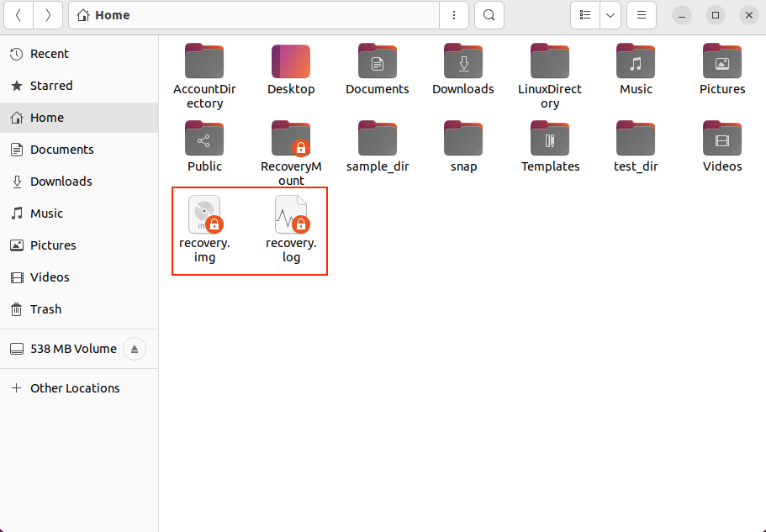This screenshot has height=532, width=766.
Task: Select the locked RecoveryMount folder icon
Action: (291, 138)
